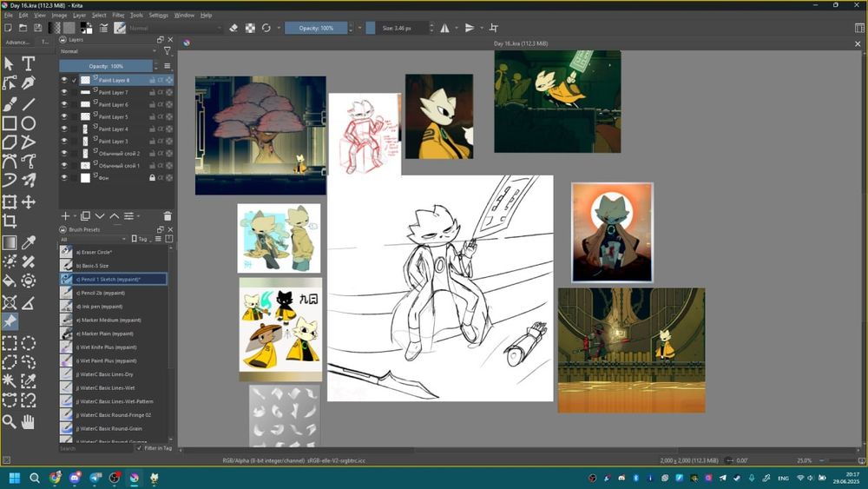
Task: Select the Crop tool in toolbox
Action: point(10,221)
